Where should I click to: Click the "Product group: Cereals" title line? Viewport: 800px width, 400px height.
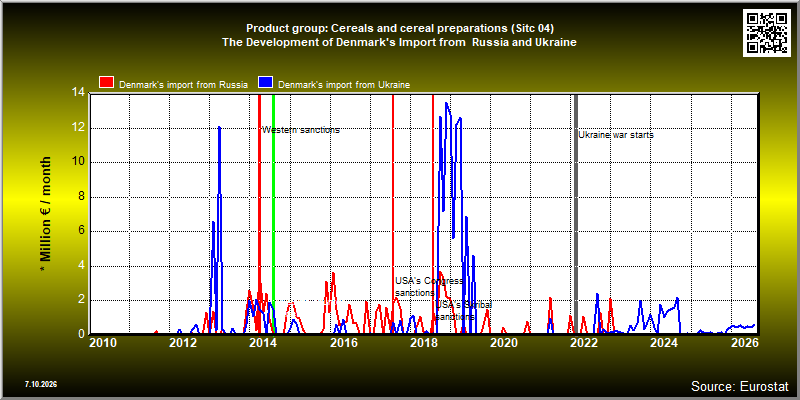(x=399, y=28)
